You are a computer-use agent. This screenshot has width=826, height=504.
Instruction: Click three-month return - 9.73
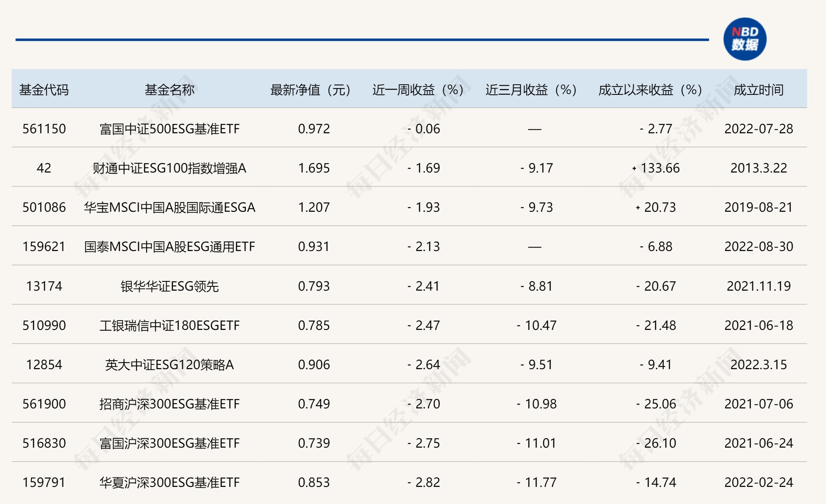[537, 207]
